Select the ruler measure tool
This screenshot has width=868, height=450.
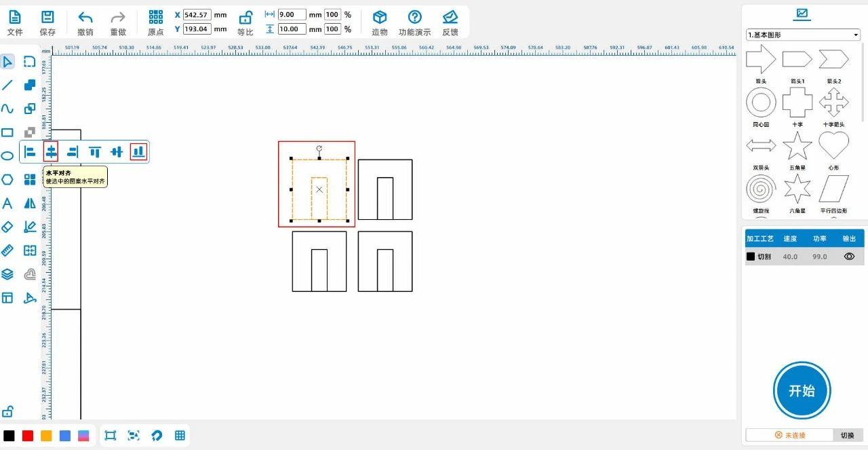(7, 250)
